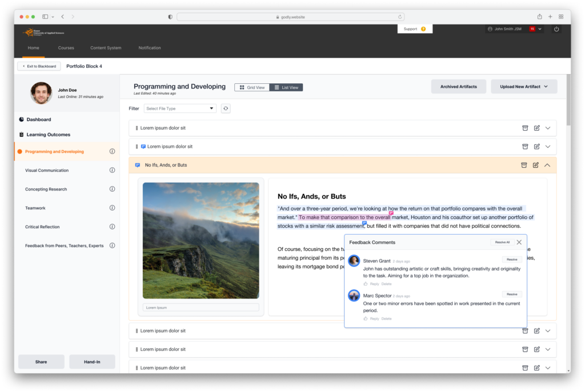The width and height of the screenshot is (585, 392).
Task: Like Marc Spector's feedback comment
Action: click(x=366, y=318)
